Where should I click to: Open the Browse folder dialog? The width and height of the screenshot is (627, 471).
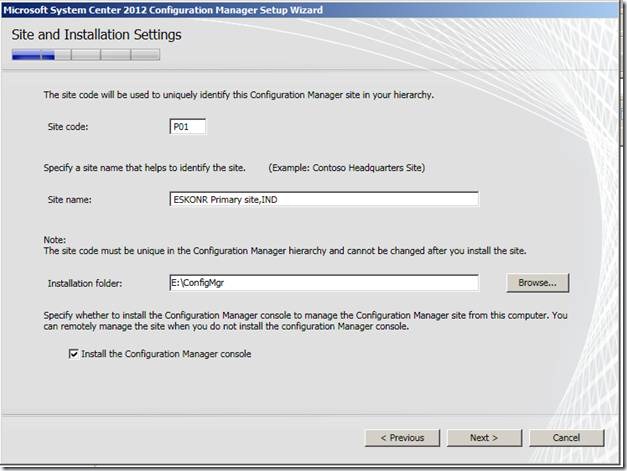click(x=537, y=283)
